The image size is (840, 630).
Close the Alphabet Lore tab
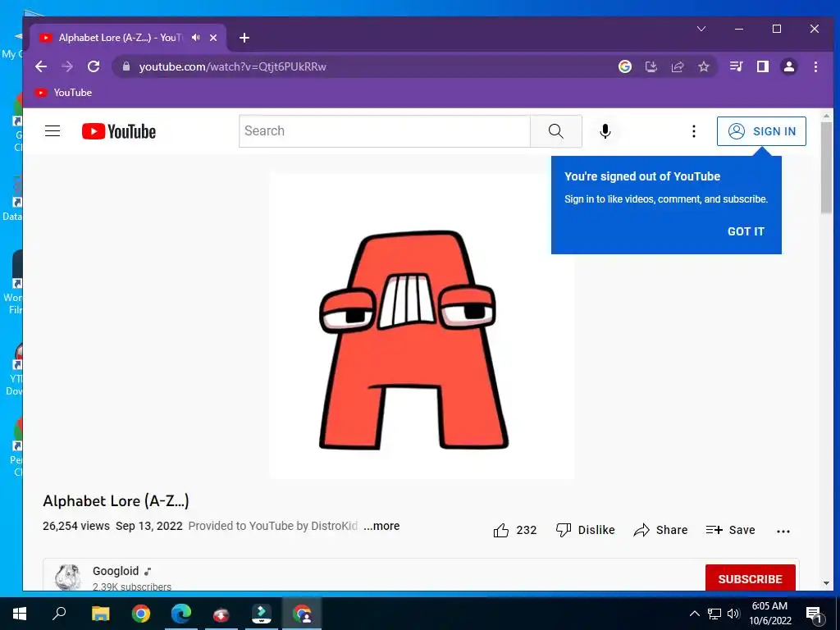(213, 38)
